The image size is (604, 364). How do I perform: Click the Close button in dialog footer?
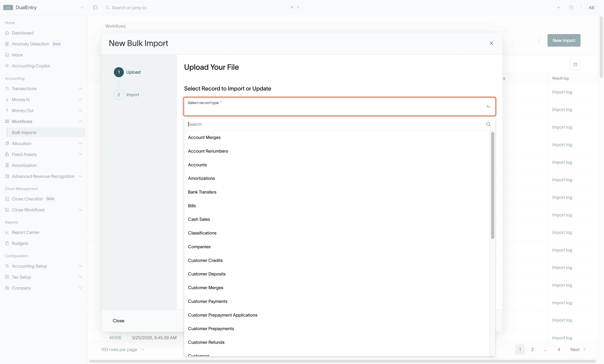click(x=118, y=321)
